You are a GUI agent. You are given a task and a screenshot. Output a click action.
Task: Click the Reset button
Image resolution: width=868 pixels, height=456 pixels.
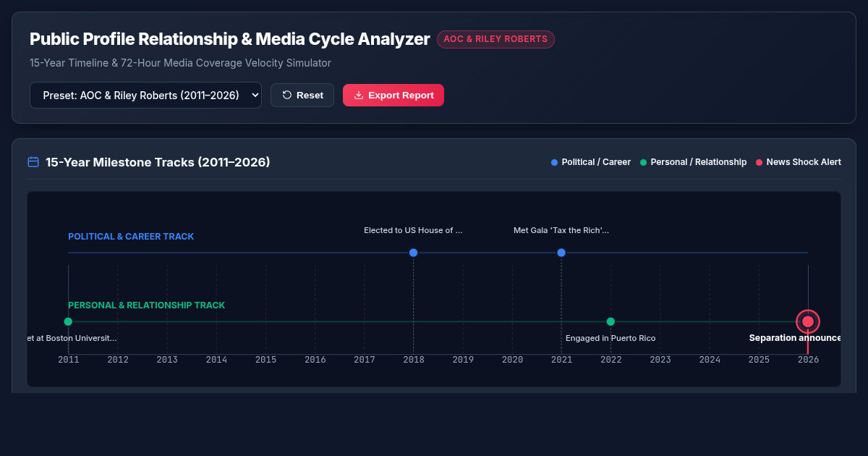(302, 95)
